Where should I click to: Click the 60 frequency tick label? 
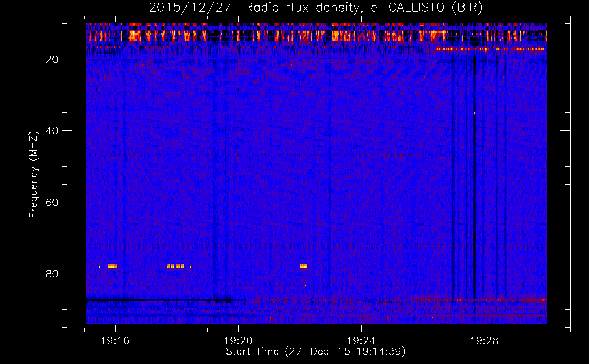pyautogui.click(x=52, y=202)
